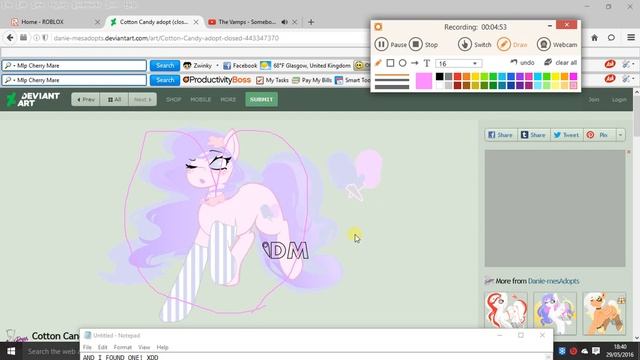Open the Windows Start button

[11, 351]
